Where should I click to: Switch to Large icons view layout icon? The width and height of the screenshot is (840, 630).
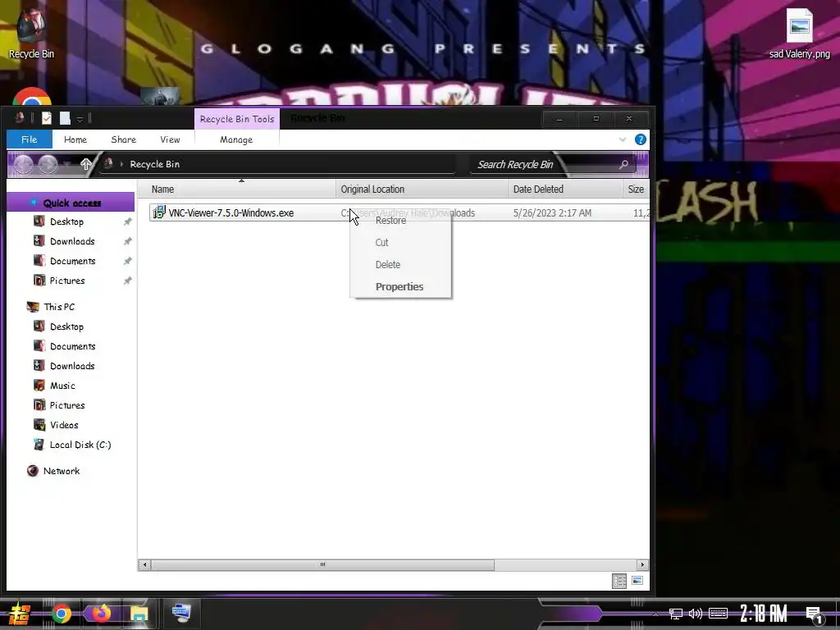637,581
